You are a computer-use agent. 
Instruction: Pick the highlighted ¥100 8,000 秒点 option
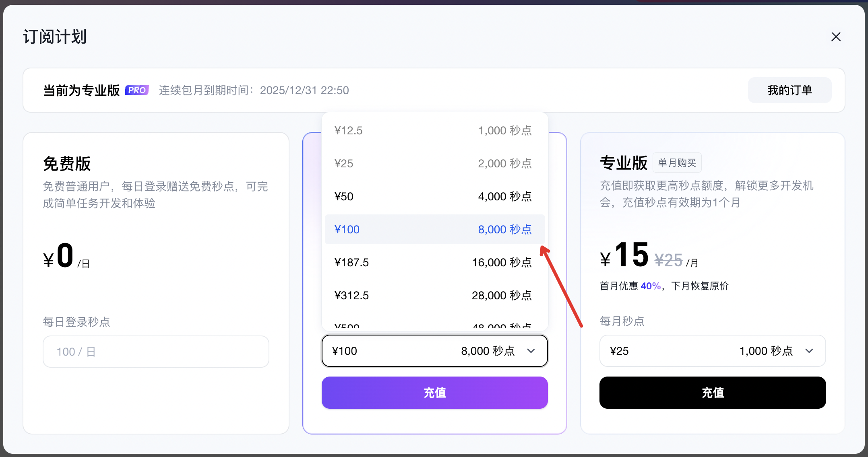[434, 229]
